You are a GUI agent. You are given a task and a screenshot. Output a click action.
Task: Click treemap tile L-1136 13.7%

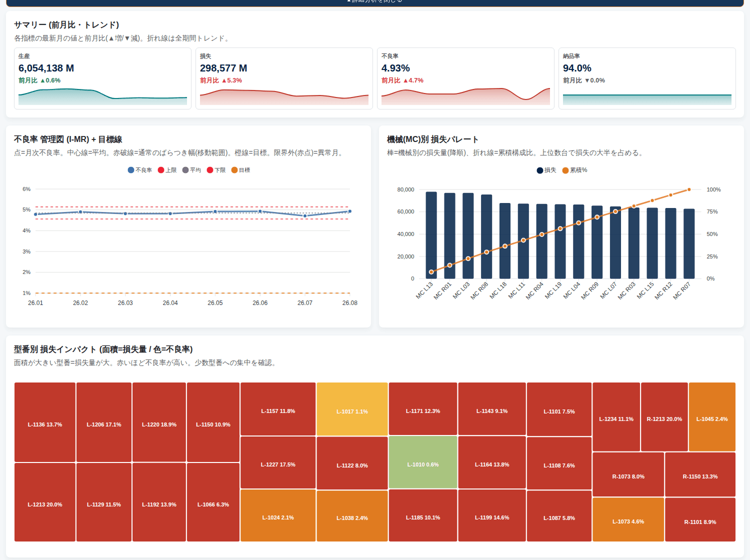click(x=45, y=422)
